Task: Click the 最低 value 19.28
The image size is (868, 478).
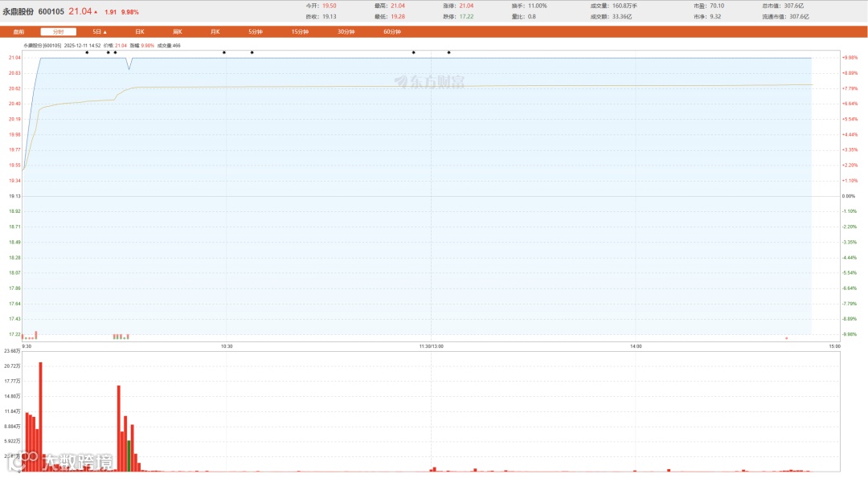Action: coord(398,17)
